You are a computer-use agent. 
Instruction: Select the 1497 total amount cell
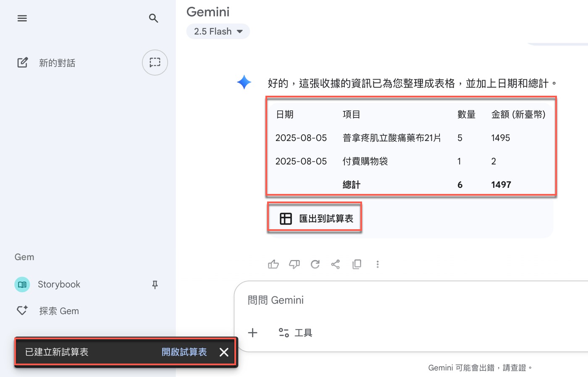pos(501,185)
